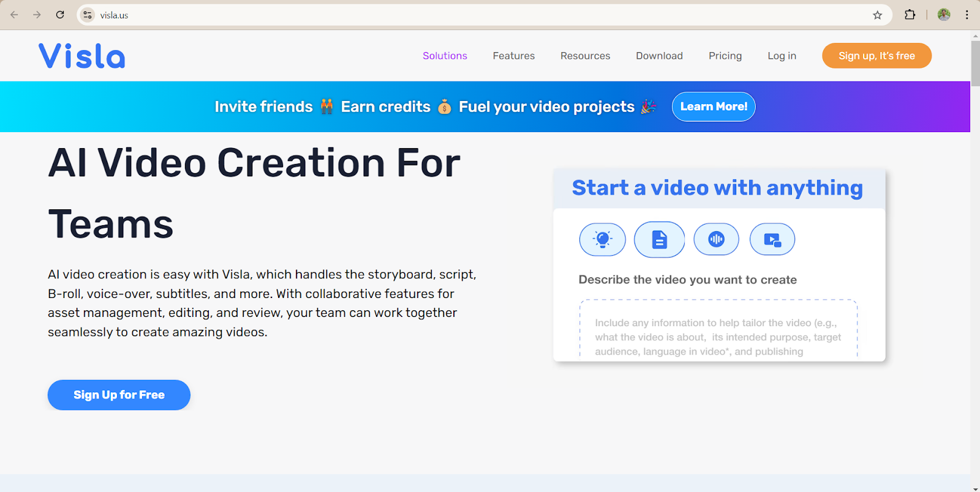Click the 'Start a video with anything' heading
Image resolution: width=980 pixels, height=492 pixels.
click(x=717, y=188)
